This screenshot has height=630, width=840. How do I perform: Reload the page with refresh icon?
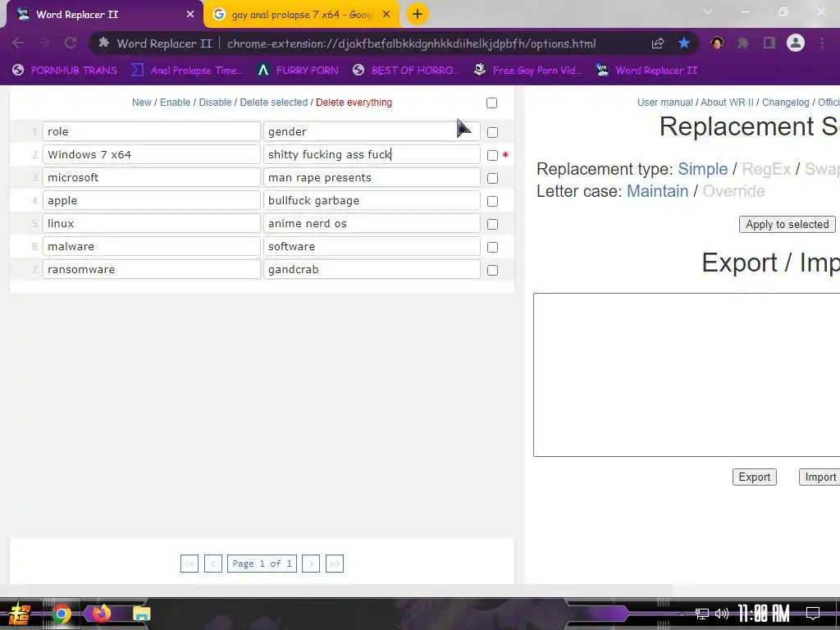71,43
